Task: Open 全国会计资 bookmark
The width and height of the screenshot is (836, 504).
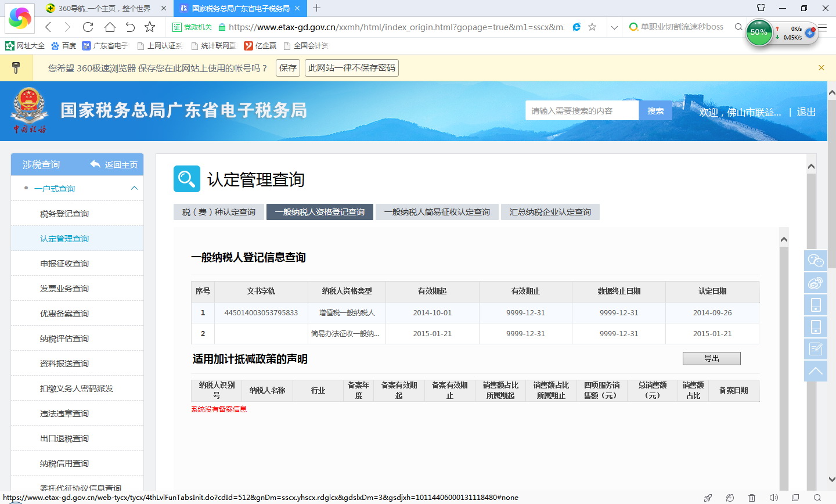Action: (305, 45)
